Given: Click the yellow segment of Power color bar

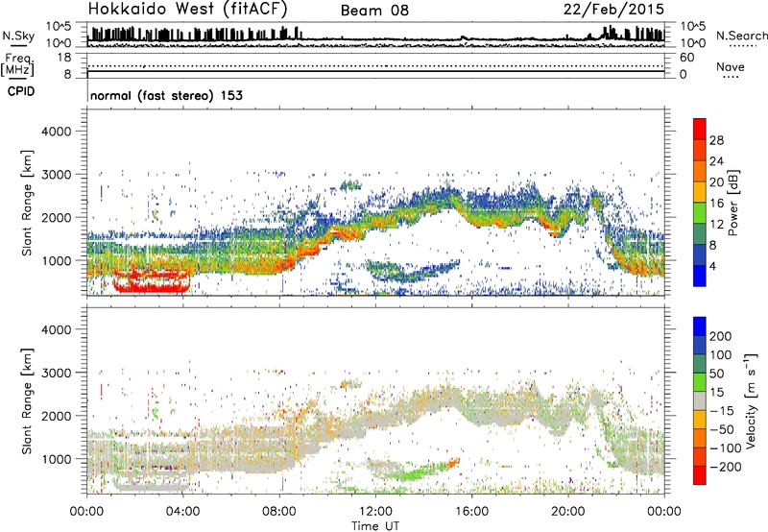Looking at the screenshot, I should point(700,192).
